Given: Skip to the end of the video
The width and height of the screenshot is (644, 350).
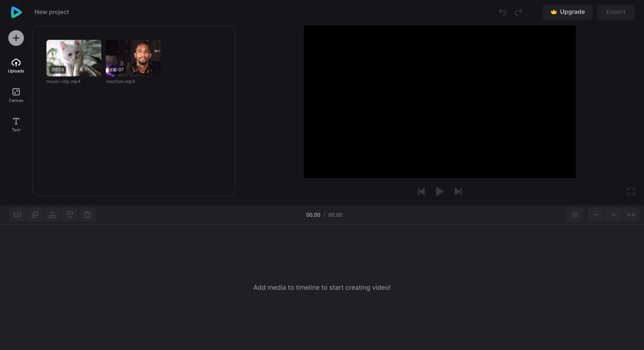Looking at the screenshot, I should point(458,191).
